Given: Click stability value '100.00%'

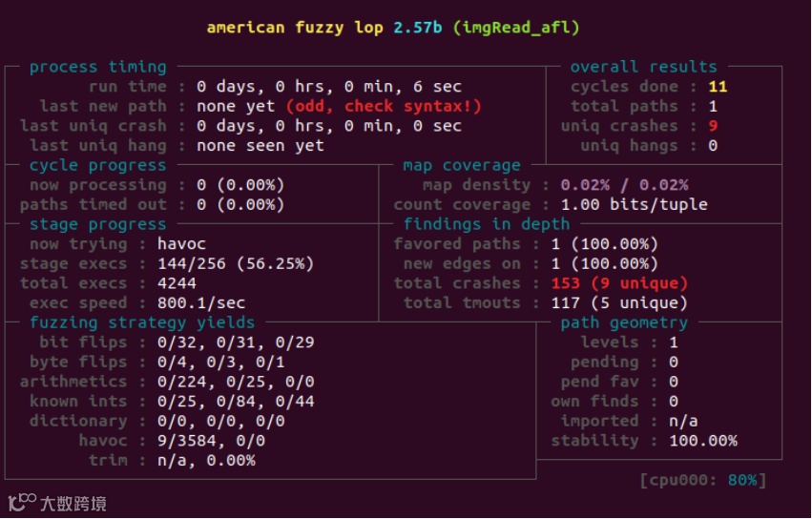Looking at the screenshot, I should [x=703, y=441].
